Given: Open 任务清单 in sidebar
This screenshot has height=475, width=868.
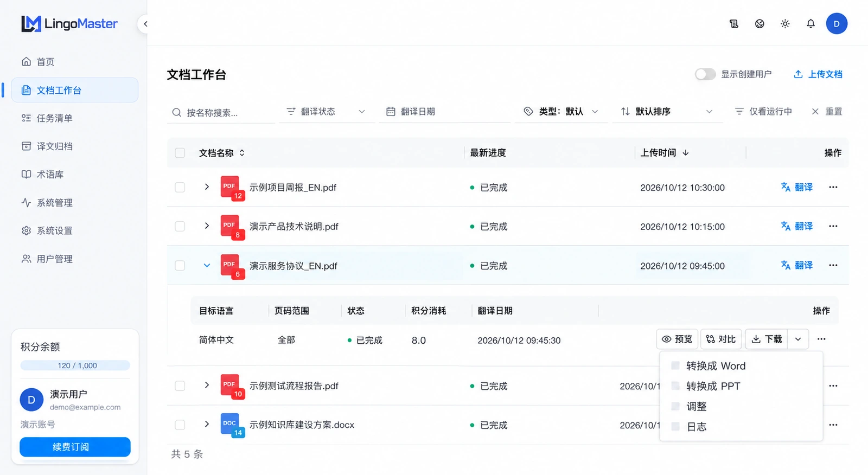Looking at the screenshot, I should click(x=75, y=118).
